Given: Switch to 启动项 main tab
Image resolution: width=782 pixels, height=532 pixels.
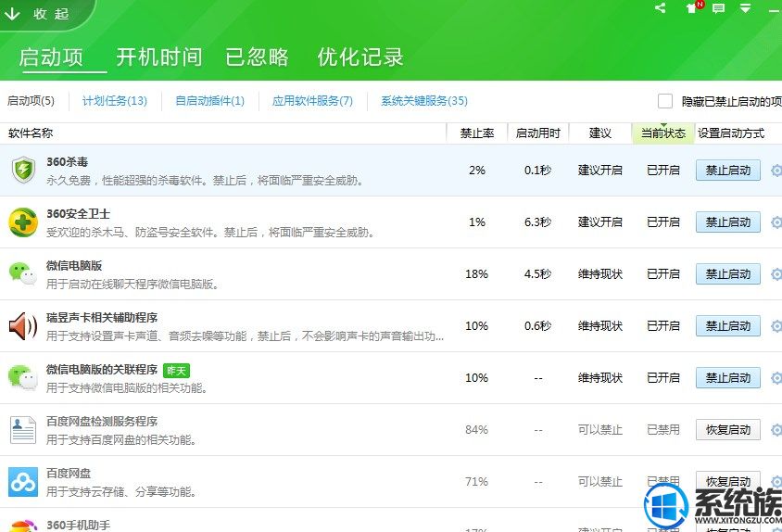Looking at the screenshot, I should pos(51,57).
